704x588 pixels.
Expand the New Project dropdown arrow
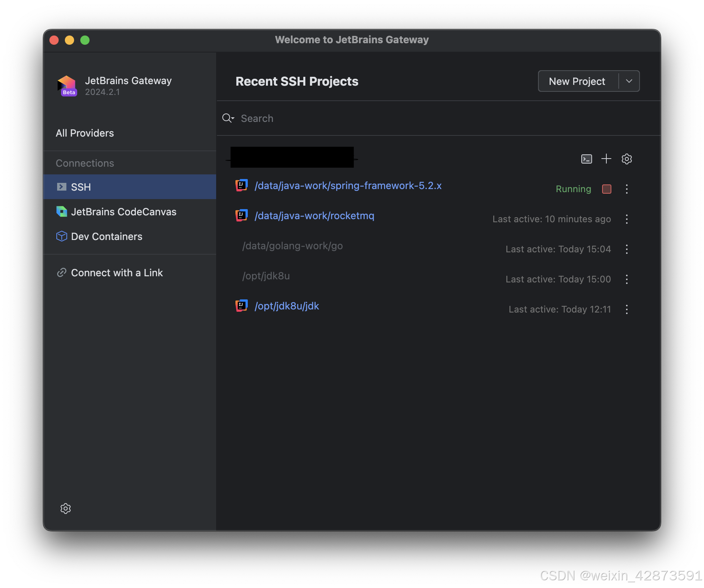point(629,81)
